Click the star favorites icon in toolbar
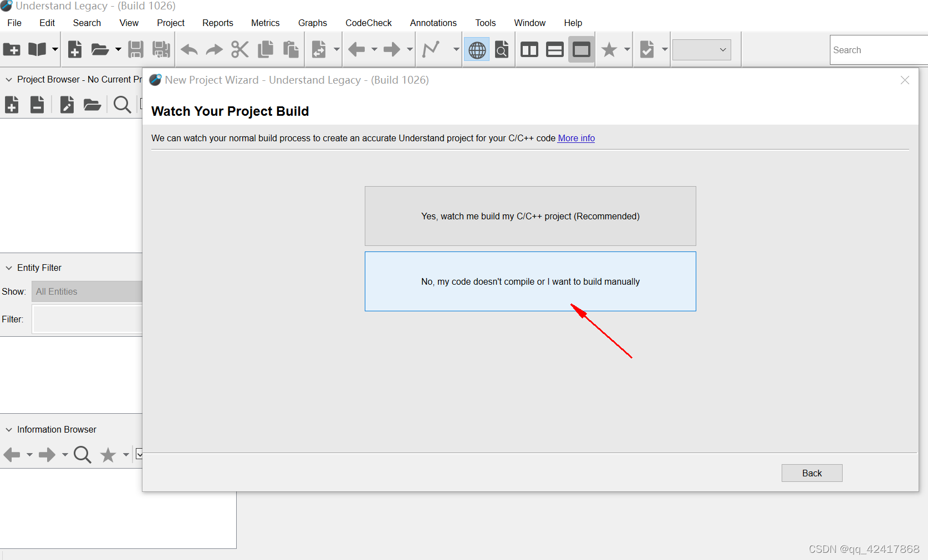928x560 pixels. 609,50
